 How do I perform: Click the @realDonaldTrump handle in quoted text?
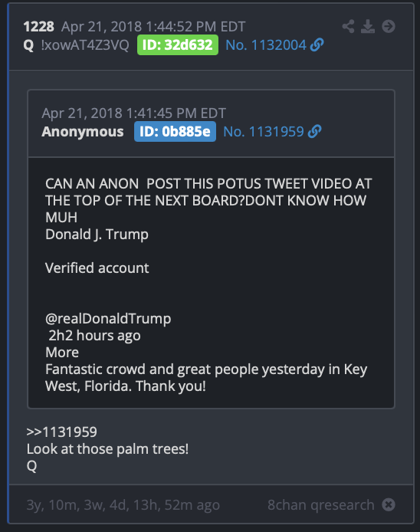click(x=108, y=319)
